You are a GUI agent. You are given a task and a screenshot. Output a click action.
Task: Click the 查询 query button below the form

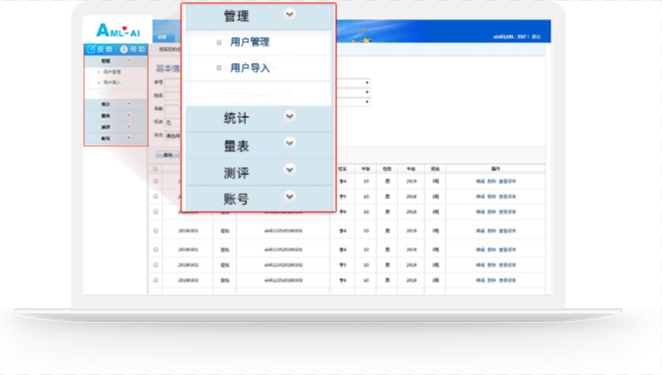tap(168, 155)
